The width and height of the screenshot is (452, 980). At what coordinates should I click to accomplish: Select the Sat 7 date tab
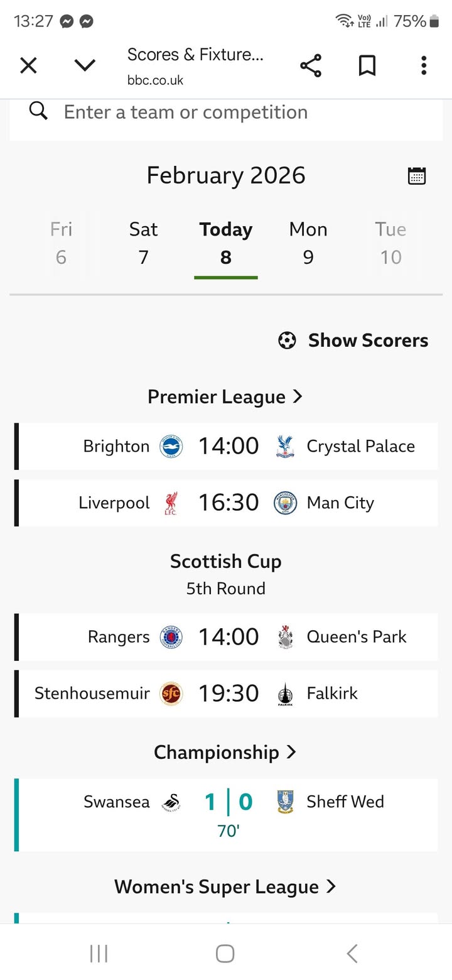click(x=143, y=243)
